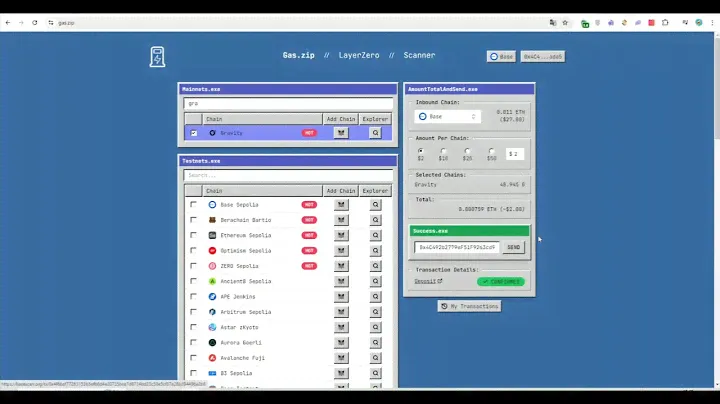Click Add Chain icon for Gravity
Viewport: 720px width, 404px height.
coord(341,133)
